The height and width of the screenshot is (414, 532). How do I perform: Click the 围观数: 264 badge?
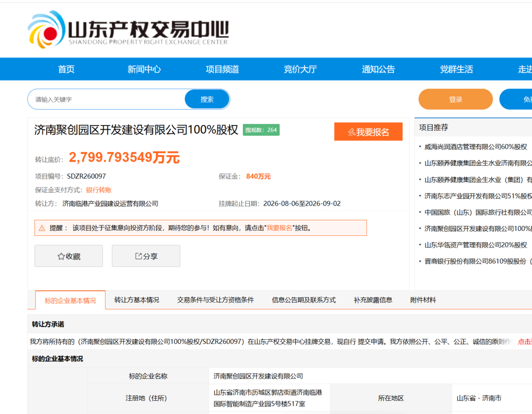click(261, 130)
